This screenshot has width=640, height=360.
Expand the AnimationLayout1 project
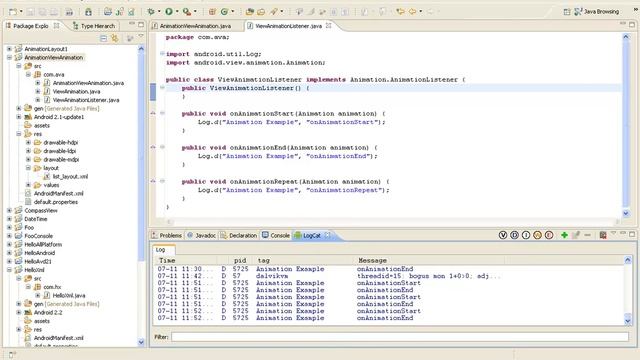(9, 49)
